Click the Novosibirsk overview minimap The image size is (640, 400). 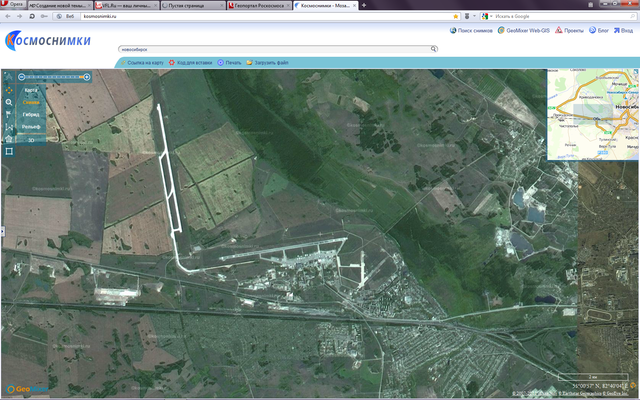[592, 115]
